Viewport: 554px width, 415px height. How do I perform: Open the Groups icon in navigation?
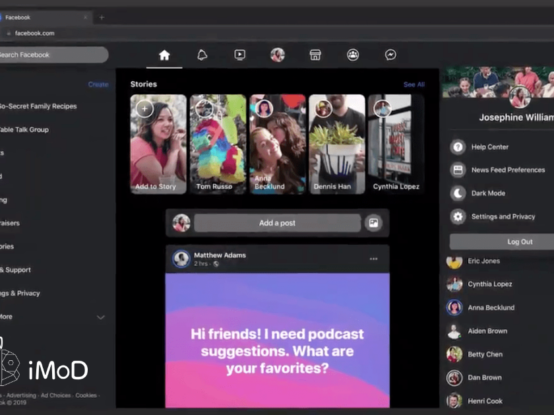click(353, 55)
